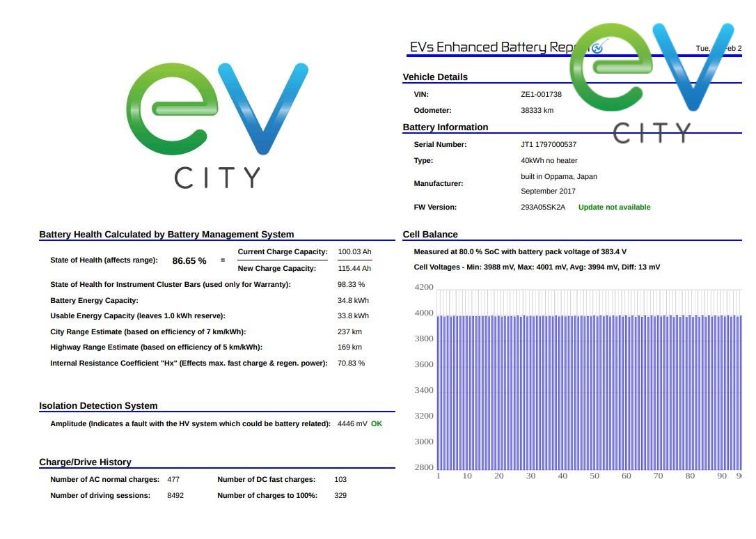
Task: Click "Usable Energy Capacity" label
Action: pyautogui.click(x=138, y=315)
